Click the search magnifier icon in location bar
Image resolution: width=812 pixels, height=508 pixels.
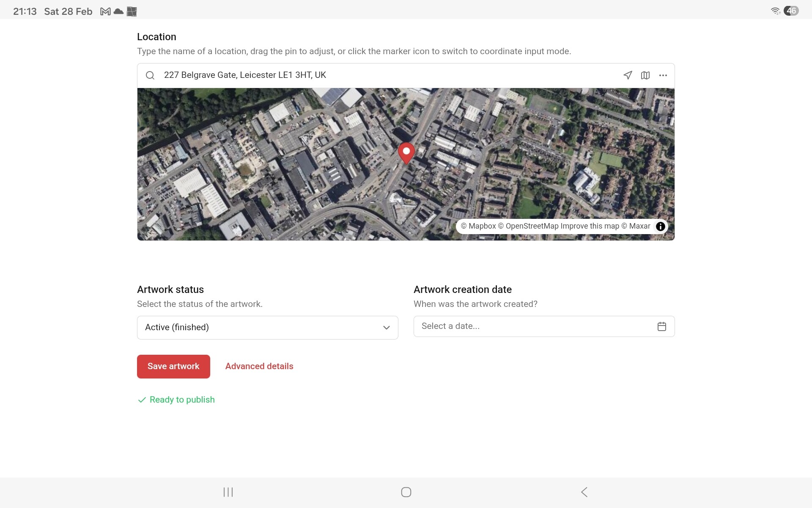click(150, 75)
